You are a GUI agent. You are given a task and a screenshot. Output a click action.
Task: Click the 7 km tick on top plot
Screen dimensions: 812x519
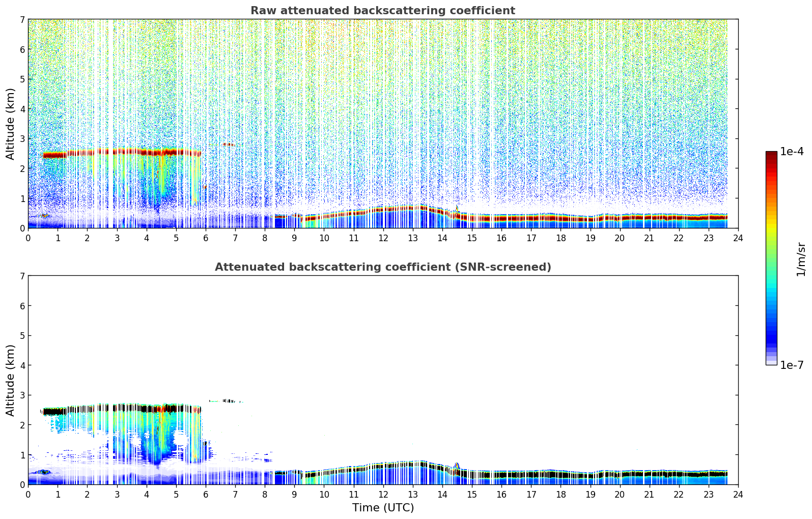(x=22, y=20)
